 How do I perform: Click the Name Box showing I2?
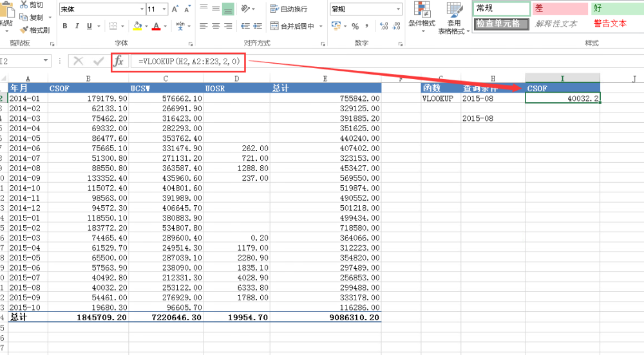21,61
